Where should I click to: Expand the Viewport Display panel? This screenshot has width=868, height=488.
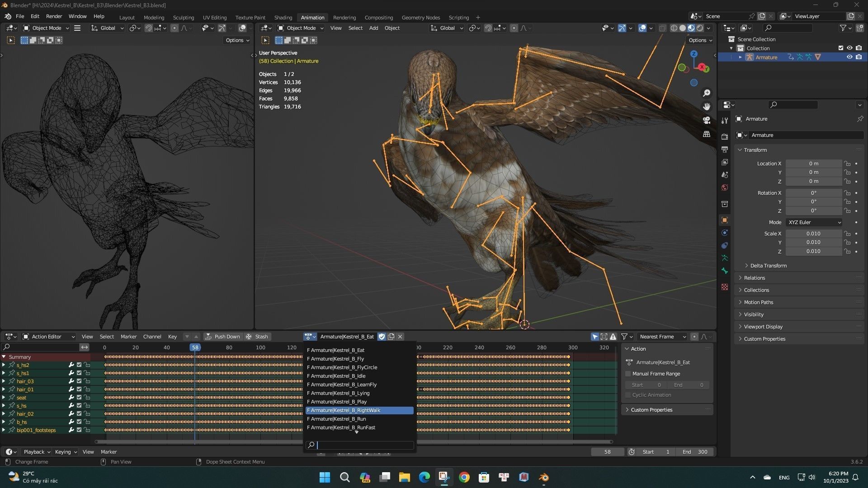[763, 327]
